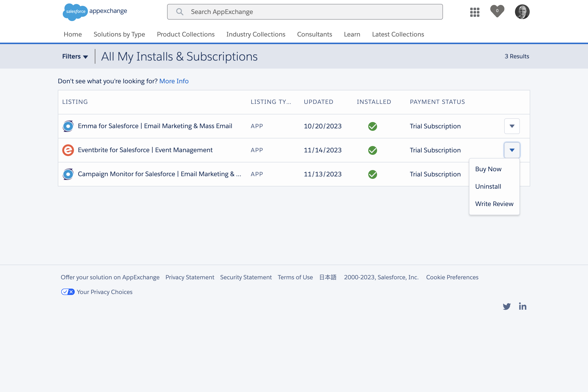Choose Uninstall from the menu
Screen dimensions: 588x392
coord(488,186)
